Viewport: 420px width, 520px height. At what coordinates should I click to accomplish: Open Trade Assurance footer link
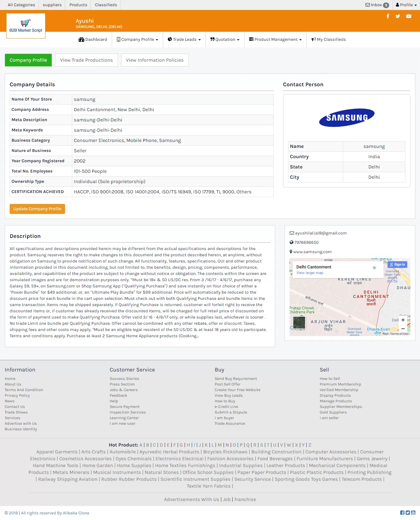(230, 423)
